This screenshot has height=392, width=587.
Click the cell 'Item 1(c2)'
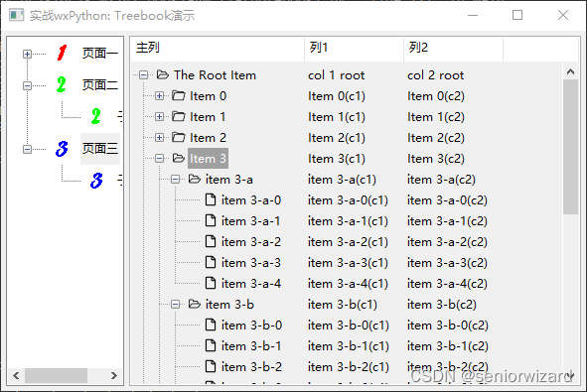(436, 117)
